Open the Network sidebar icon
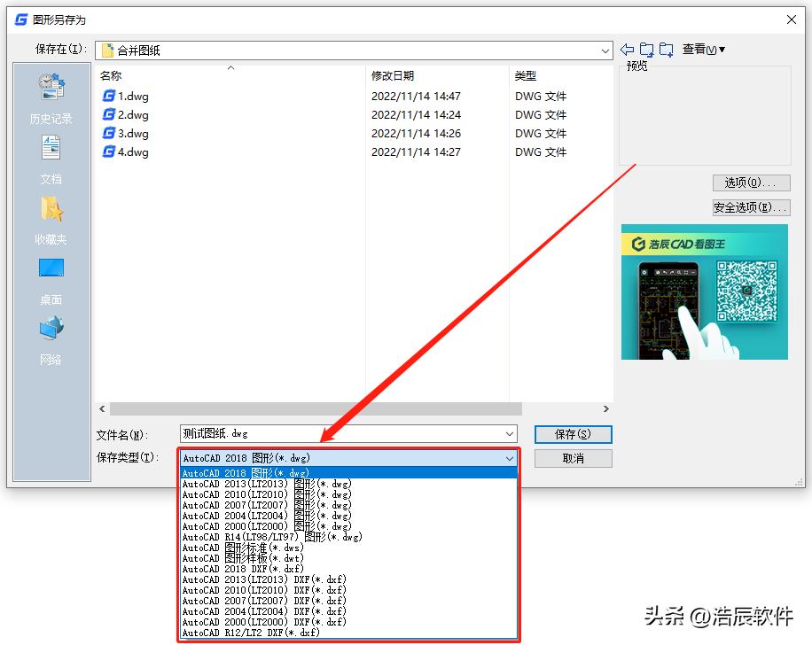Screen dimensions: 812x645 (51, 328)
